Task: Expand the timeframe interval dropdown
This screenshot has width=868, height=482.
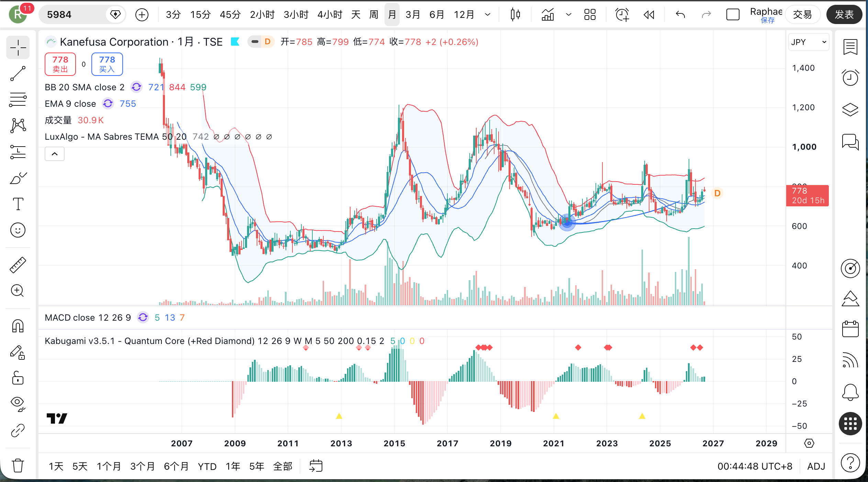Action: pyautogui.click(x=488, y=14)
